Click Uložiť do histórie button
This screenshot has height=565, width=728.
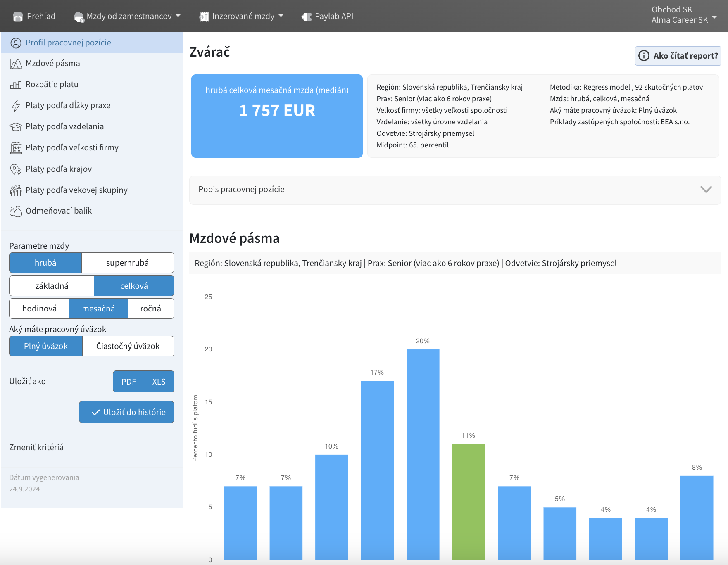(x=126, y=412)
